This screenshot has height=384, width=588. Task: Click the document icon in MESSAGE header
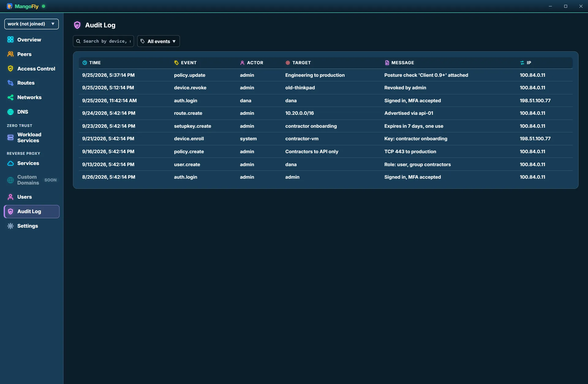(x=387, y=63)
